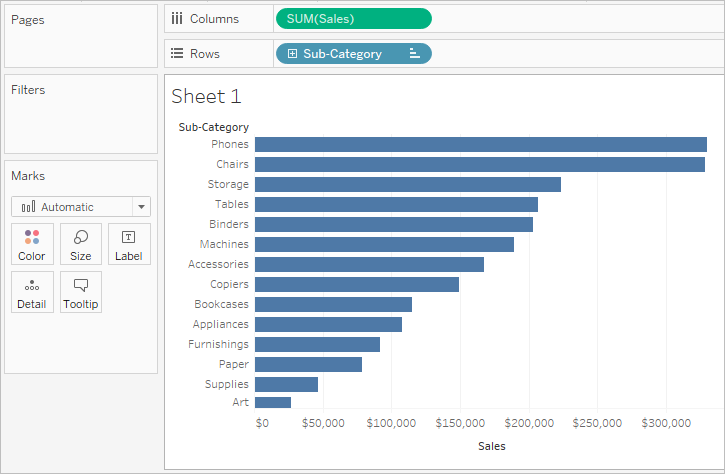Viewport: 725px width, 474px height.
Task: Click the Label marks card icon
Action: pos(128,237)
